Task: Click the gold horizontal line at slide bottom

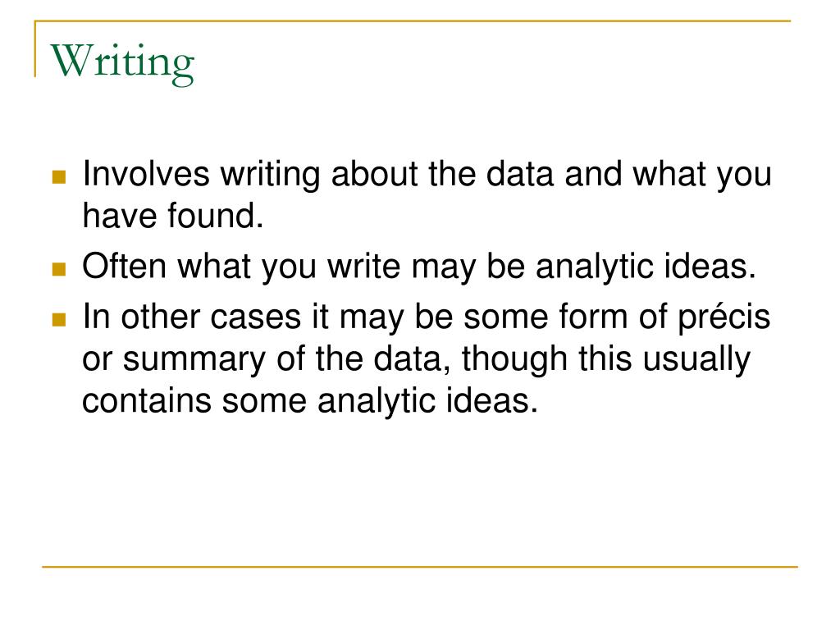Action: (420, 566)
